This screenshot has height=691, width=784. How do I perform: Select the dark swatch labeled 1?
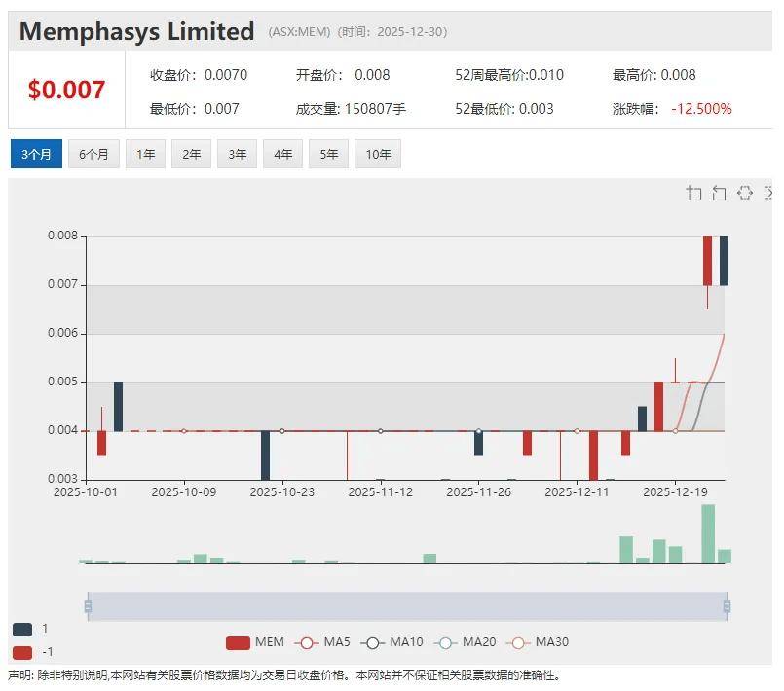tap(22, 629)
